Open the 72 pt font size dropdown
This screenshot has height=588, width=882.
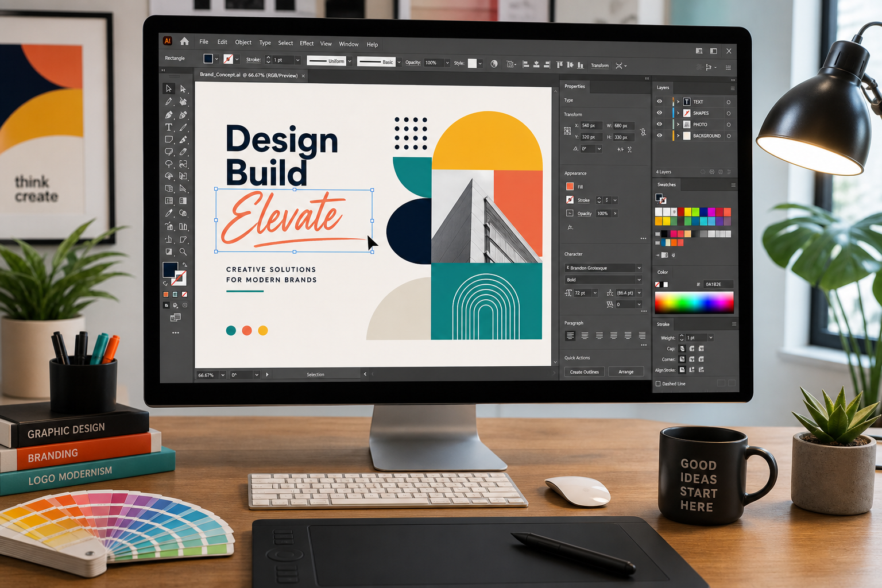tap(595, 293)
